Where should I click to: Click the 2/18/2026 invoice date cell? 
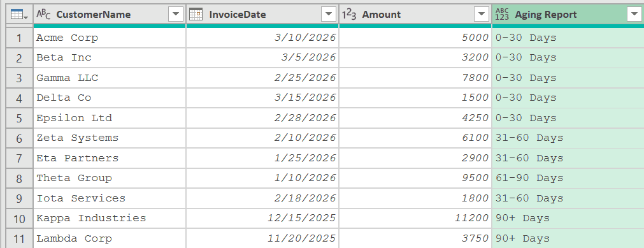click(262, 198)
